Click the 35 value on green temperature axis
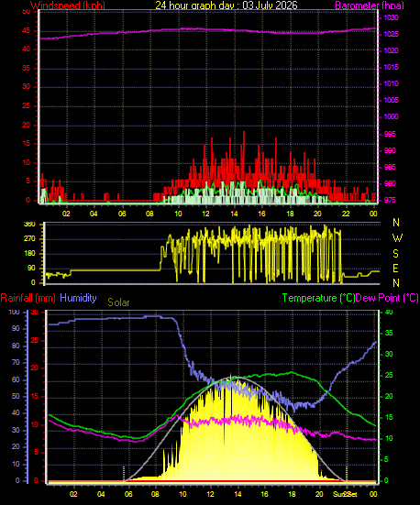The width and height of the screenshot is (420, 505). [x=389, y=334]
